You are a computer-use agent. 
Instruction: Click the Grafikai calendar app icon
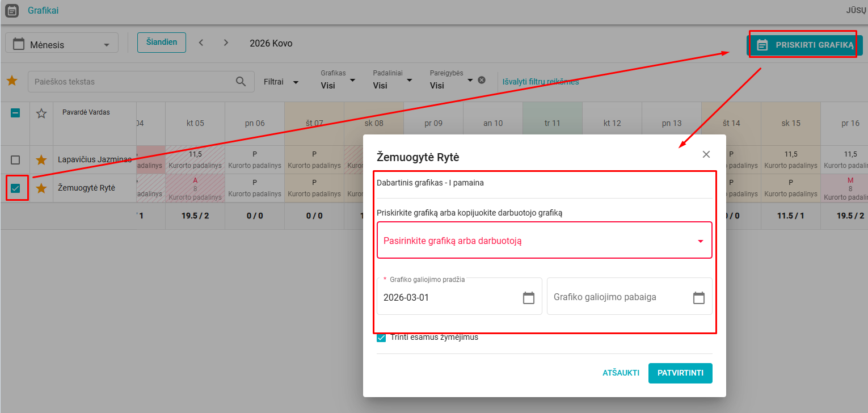click(12, 11)
